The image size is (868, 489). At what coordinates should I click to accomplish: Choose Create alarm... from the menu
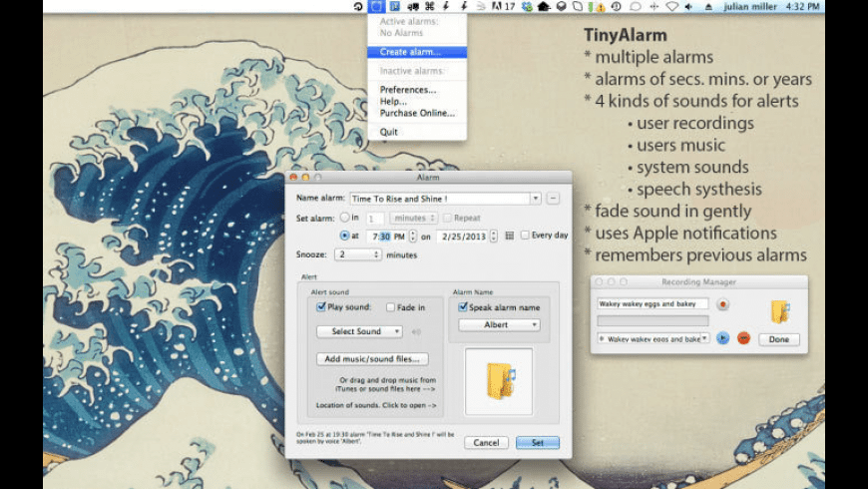point(409,52)
